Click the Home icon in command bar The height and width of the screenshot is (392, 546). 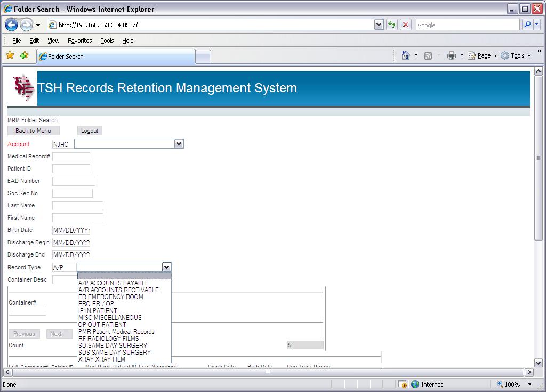point(405,55)
